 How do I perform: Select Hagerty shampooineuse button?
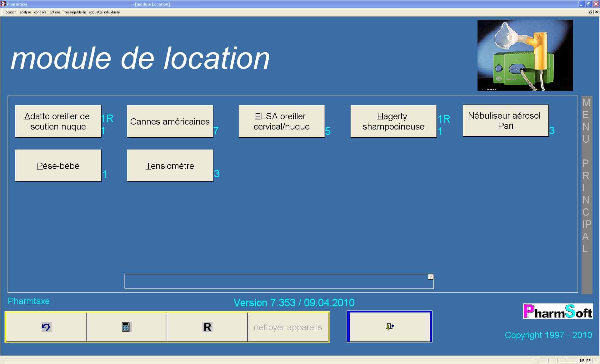click(393, 121)
